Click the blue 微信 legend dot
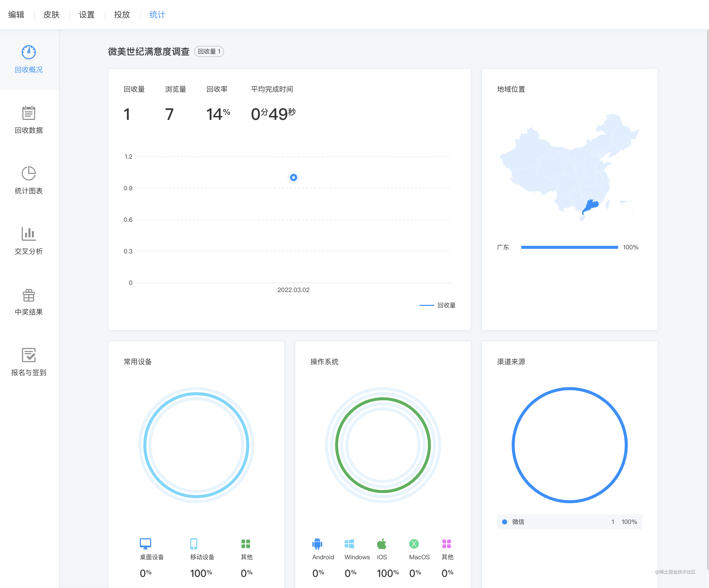 pos(504,522)
